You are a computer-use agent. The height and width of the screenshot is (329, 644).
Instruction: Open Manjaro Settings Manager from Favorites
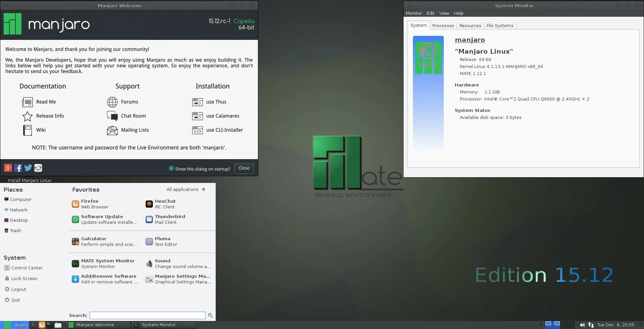(178, 279)
